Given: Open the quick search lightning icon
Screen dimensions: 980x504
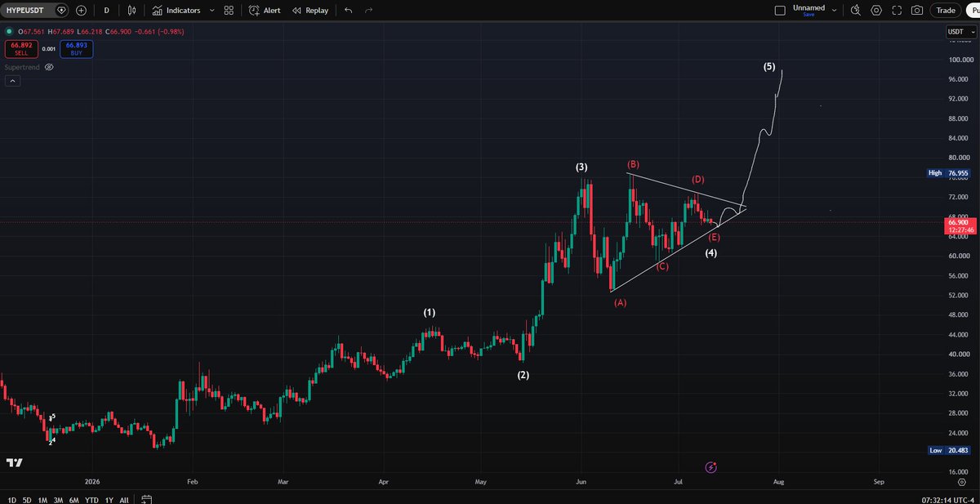Looking at the screenshot, I should tap(855, 11).
